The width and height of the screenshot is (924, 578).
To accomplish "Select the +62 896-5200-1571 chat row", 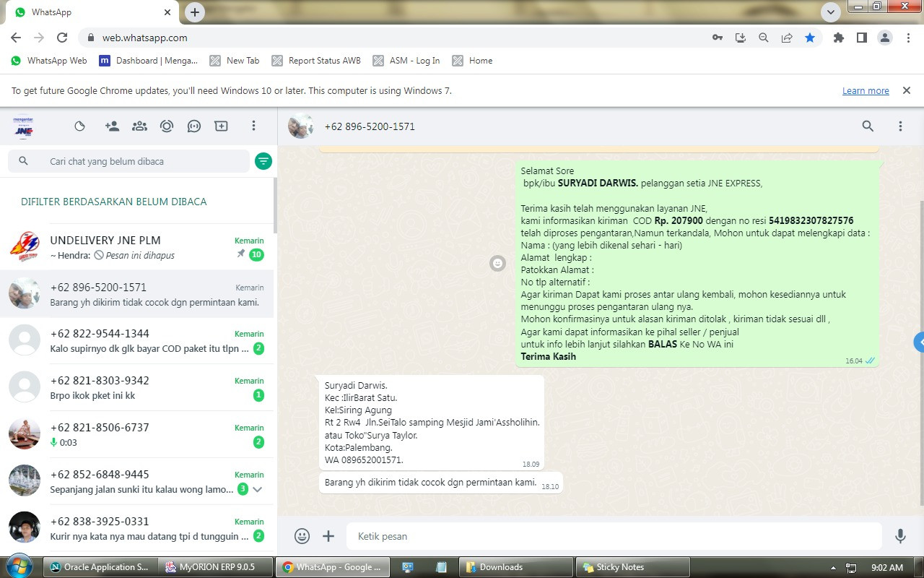I will coord(137,294).
